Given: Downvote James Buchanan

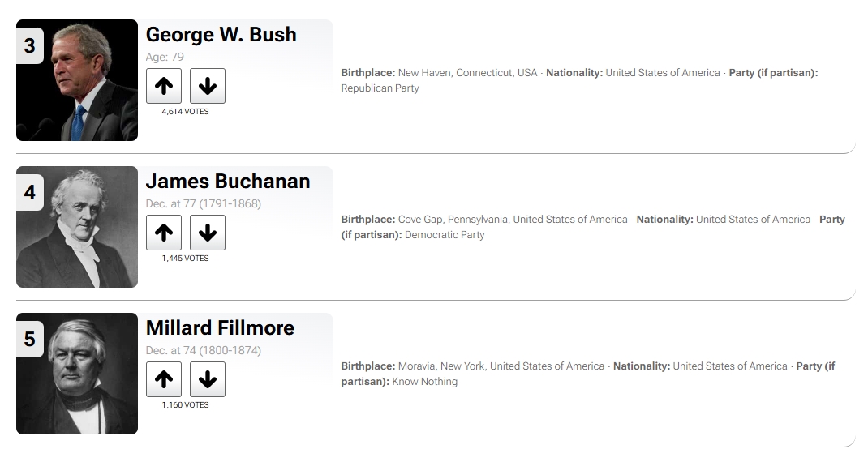Looking at the screenshot, I should coord(208,233).
